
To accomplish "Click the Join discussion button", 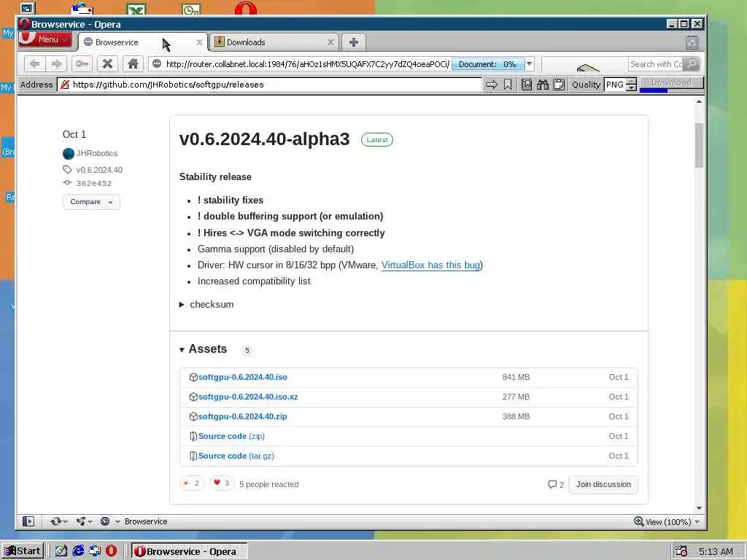I will click(x=603, y=484).
